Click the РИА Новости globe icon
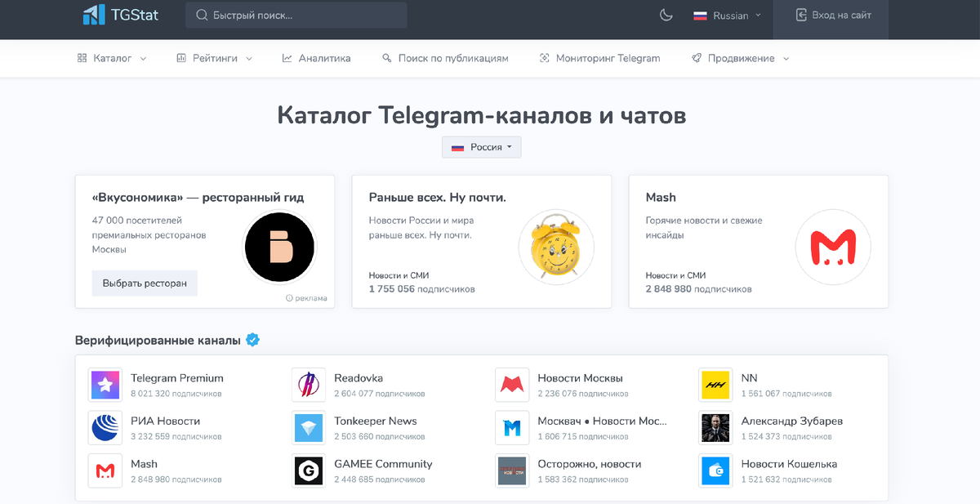Viewport: 980px width, 504px height. tap(105, 427)
